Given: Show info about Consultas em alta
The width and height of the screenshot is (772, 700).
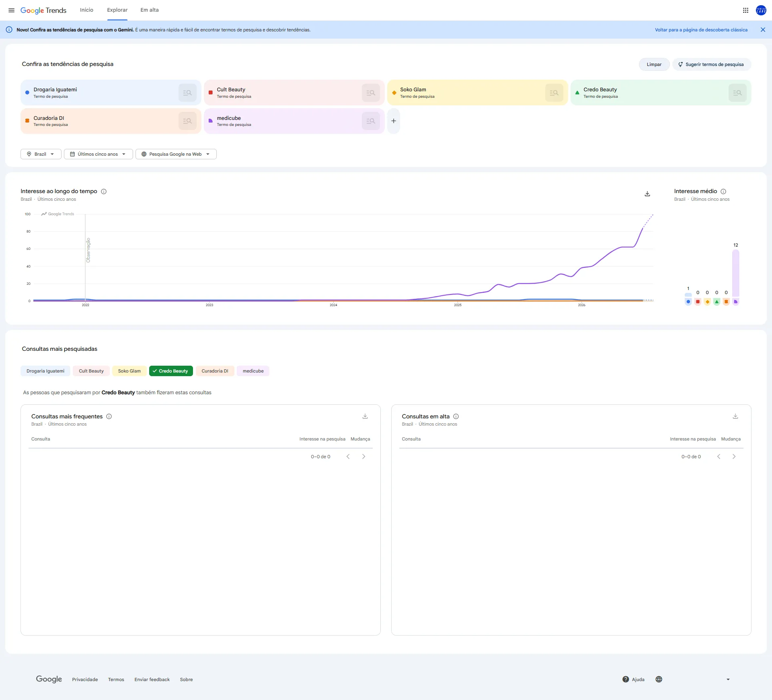Looking at the screenshot, I should (x=456, y=416).
